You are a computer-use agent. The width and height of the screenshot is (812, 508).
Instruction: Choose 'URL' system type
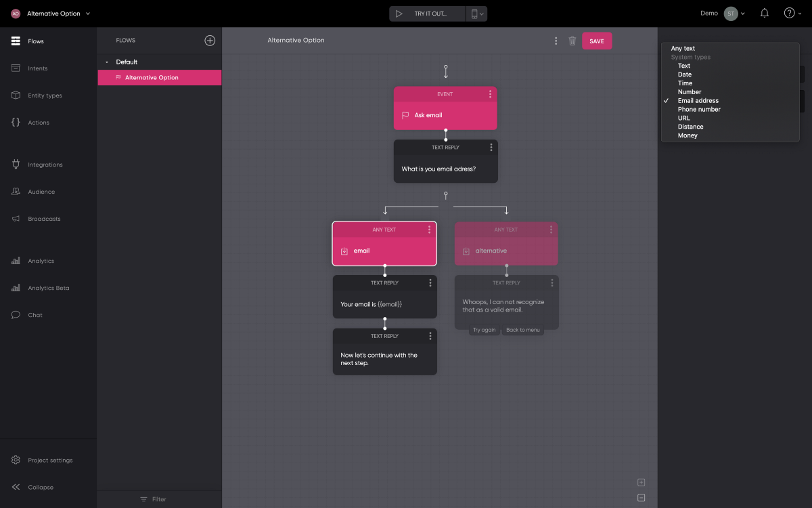[730, 118]
